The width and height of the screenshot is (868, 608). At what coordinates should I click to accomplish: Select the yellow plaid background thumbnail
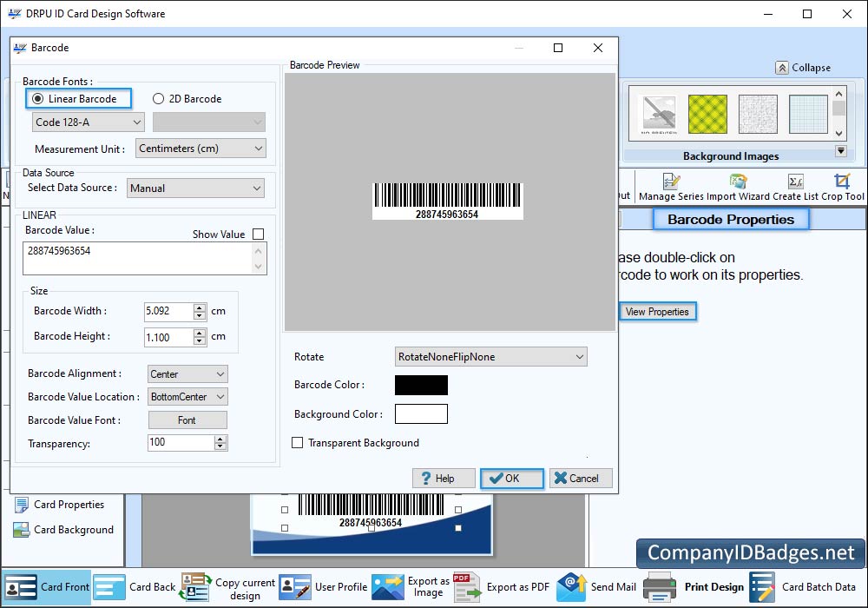pyautogui.click(x=707, y=114)
